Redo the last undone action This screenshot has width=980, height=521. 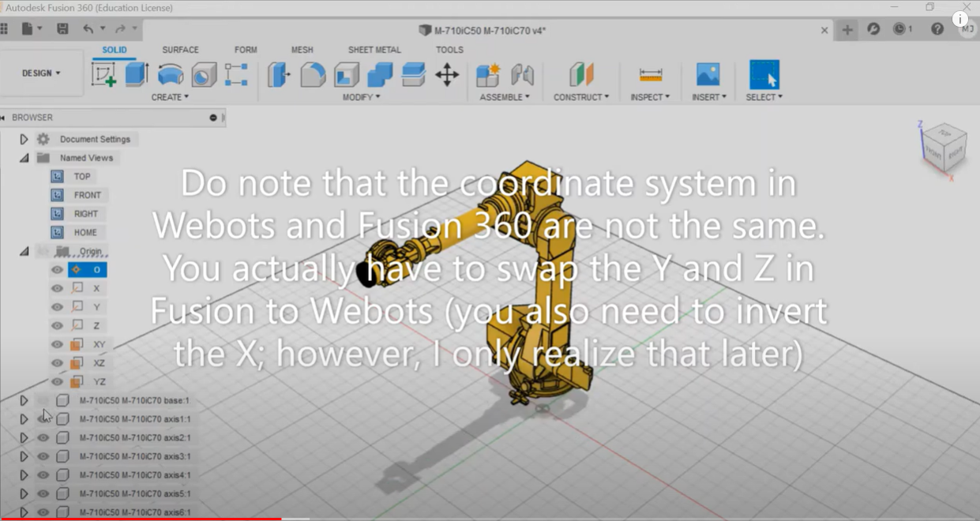pos(120,29)
